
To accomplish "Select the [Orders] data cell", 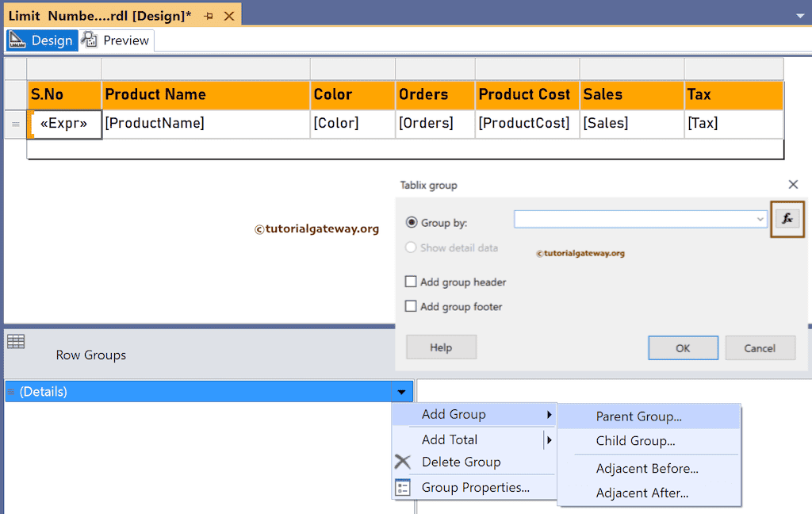I will click(x=435, y=124).
